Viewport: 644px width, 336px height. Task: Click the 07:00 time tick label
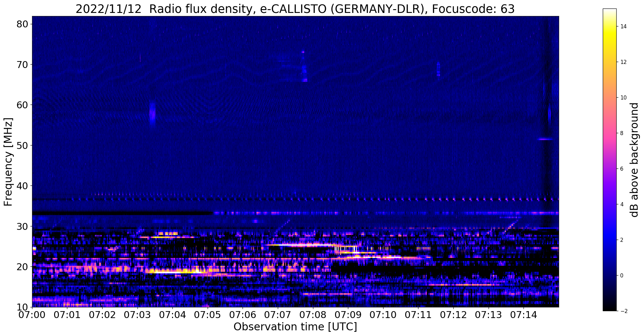tap(32, 315)
